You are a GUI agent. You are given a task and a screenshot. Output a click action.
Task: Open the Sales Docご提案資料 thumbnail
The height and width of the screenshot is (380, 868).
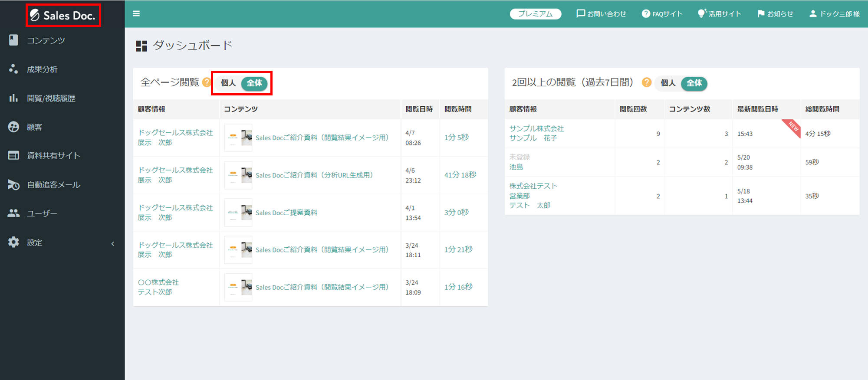[238, 213]
